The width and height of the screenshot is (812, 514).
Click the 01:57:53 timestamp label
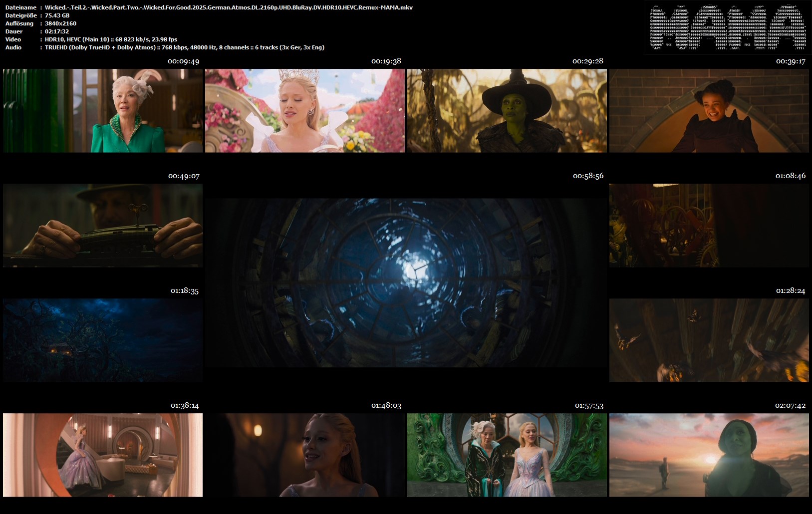[589, 406]
